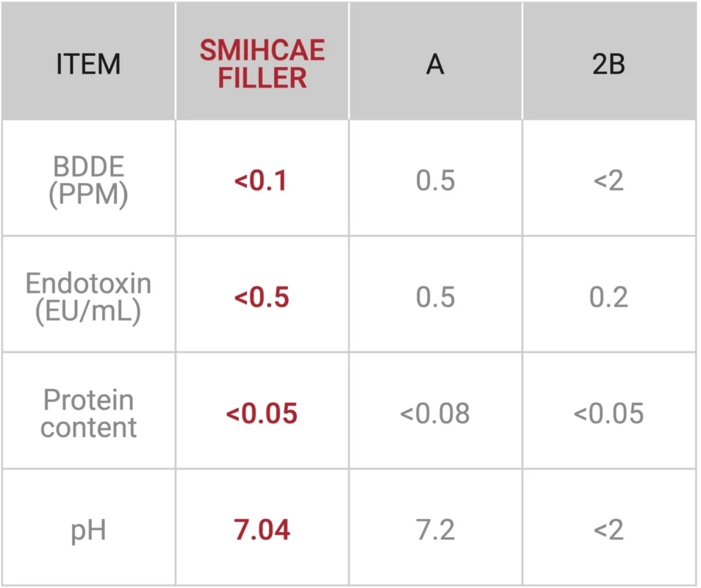The height and width of the screenshot is (588, 701).
Task: Select the <2 cell in pH row
Action: (x=608, y=530)
